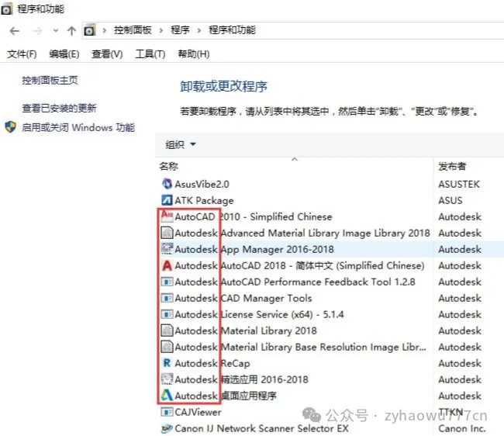This screenshot has width=504, height=436.
Task: Click the 程序和功能 window title icon
Action: pos(6,9)
